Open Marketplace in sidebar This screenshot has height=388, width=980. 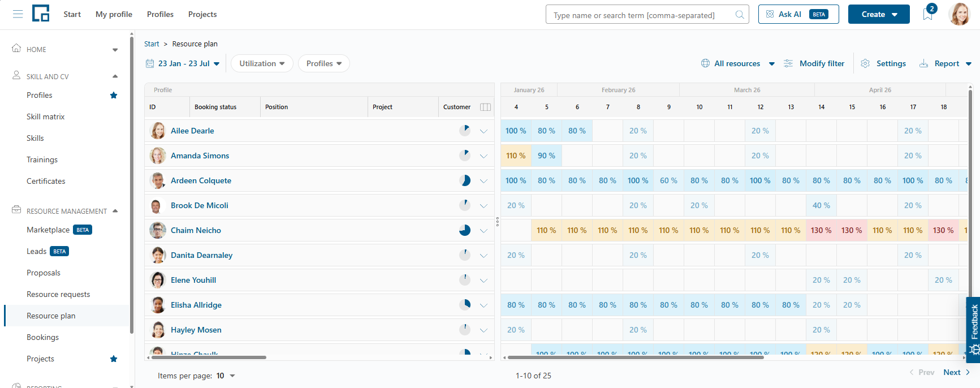(48, 230)
